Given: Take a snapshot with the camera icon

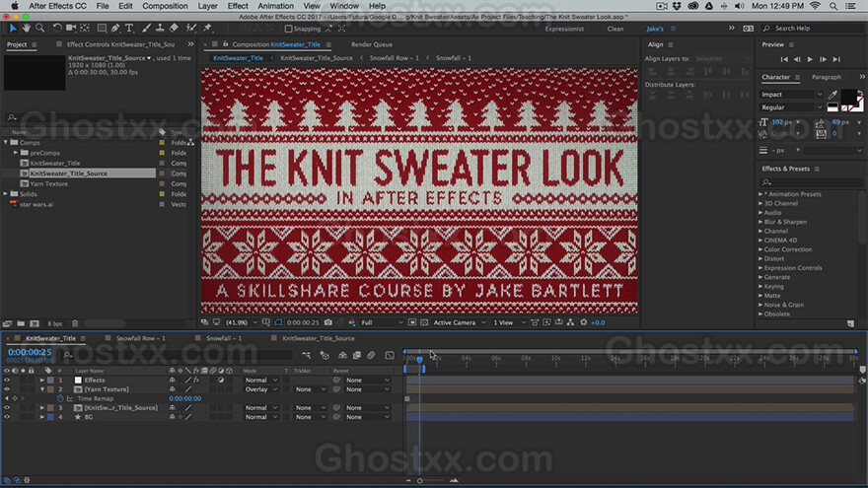Looking at the screenshot, I should (x=328, y=322).
